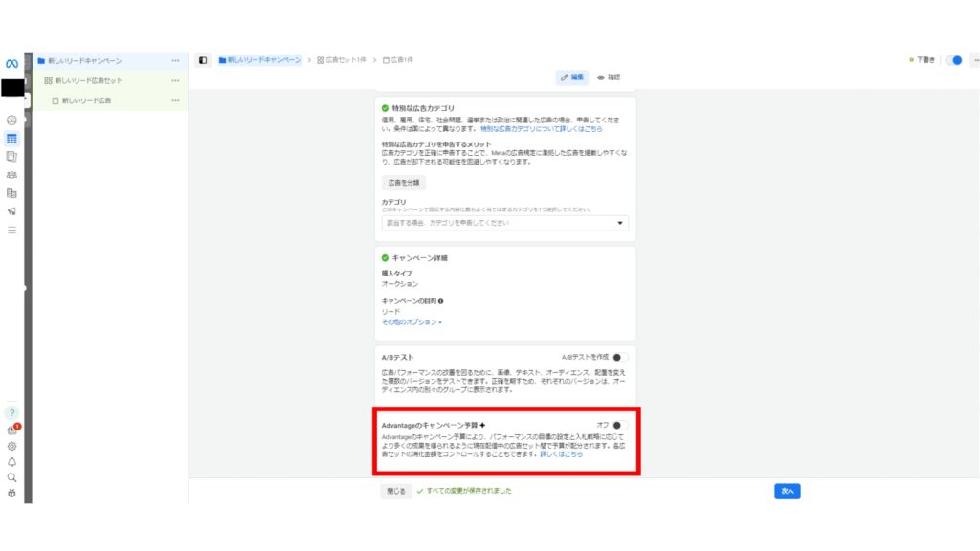
Task: Open options menu for 新しいリードキャンペーン
Action: (x=175, y=61)
